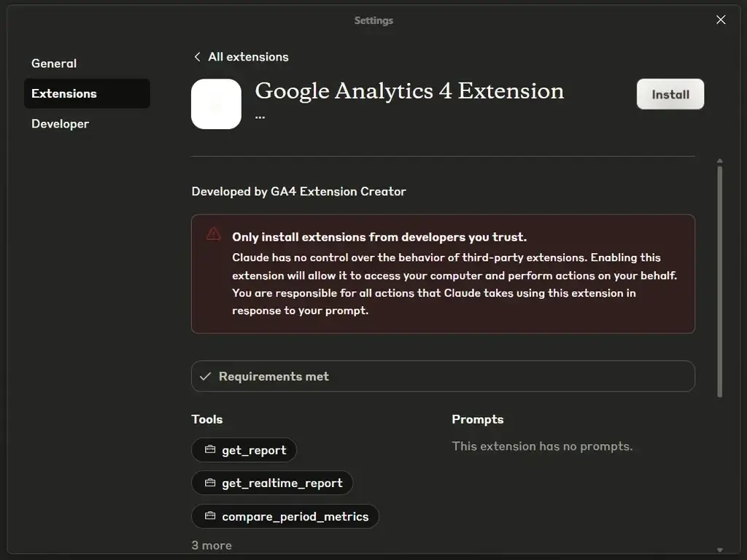The image size is (747, 560).
Task: Click the ellipsis under the extension title
Action: click(x=260, y=117)
